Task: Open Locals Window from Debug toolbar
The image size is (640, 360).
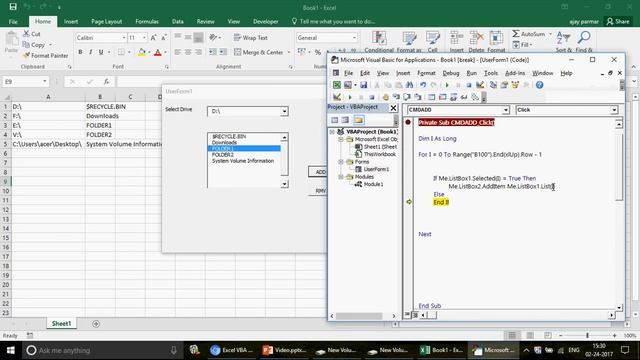Action: pos(431,97)
